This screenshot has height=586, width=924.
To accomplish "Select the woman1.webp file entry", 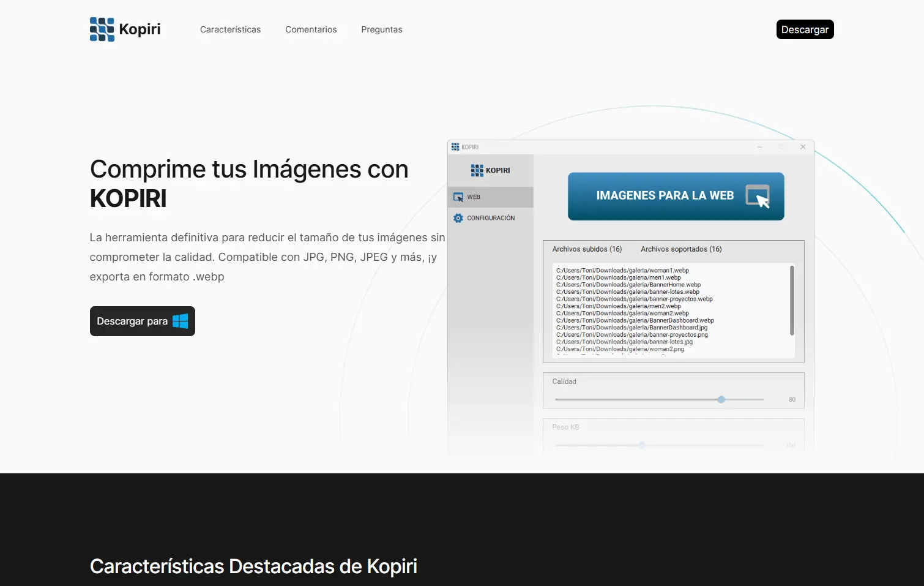I will pyautogui.click(x=622, y=270).
